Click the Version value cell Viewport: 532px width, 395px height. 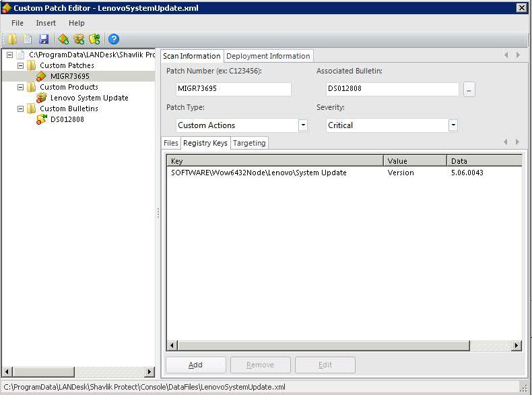[x=401, y=173]
